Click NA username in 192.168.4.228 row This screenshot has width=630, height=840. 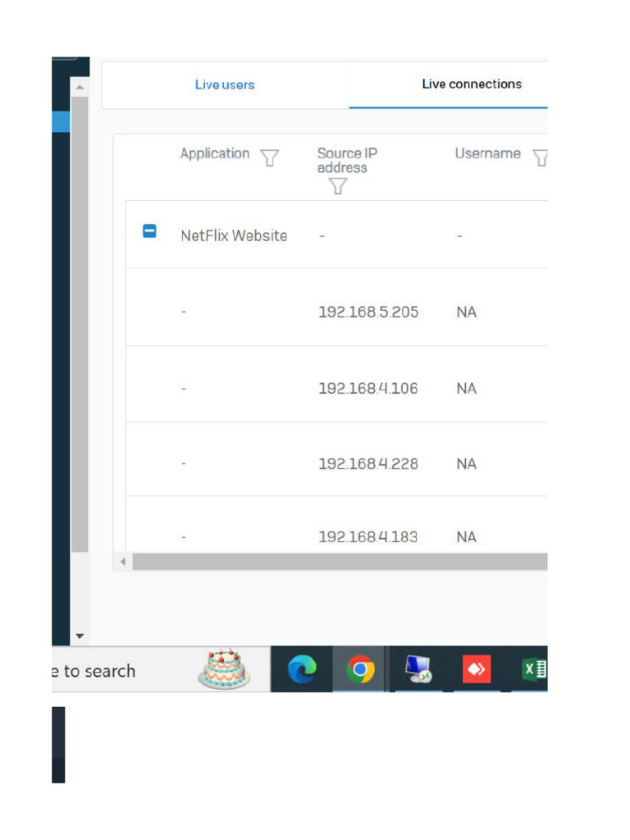tap(467, 464)
